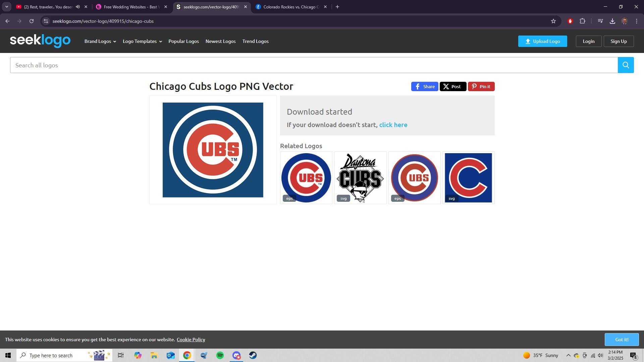Open the volume control in tray
Screen dimensions: 644x362
coord(600,355)
